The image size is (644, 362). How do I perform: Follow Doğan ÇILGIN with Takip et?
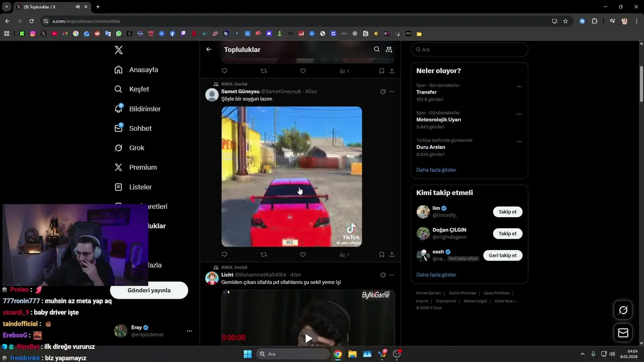(x=508, y=234)
